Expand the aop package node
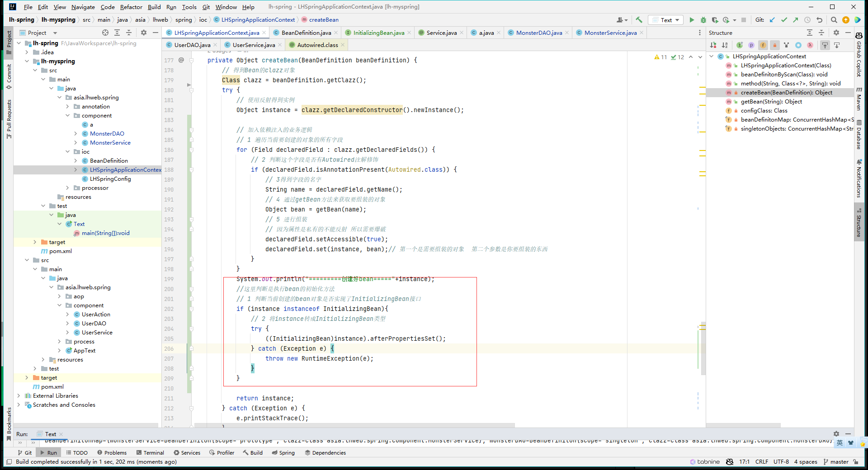This screenshot has width=868, height=470. pos(60,296)
